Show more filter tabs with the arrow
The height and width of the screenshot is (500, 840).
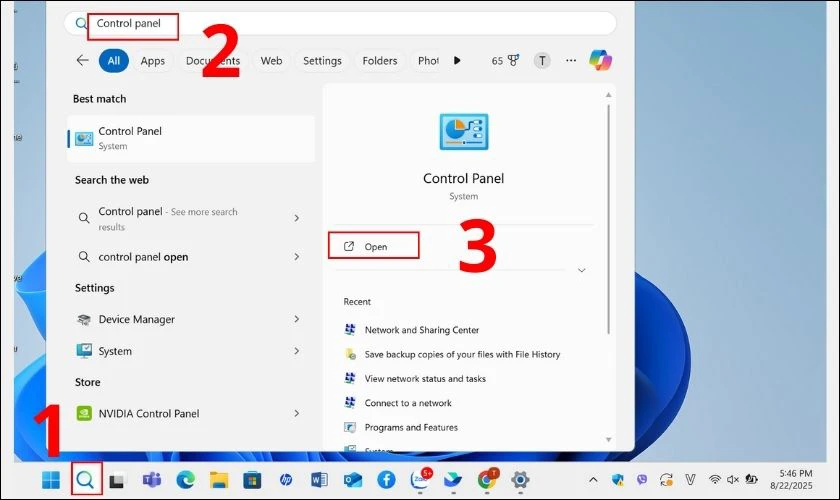457,61
